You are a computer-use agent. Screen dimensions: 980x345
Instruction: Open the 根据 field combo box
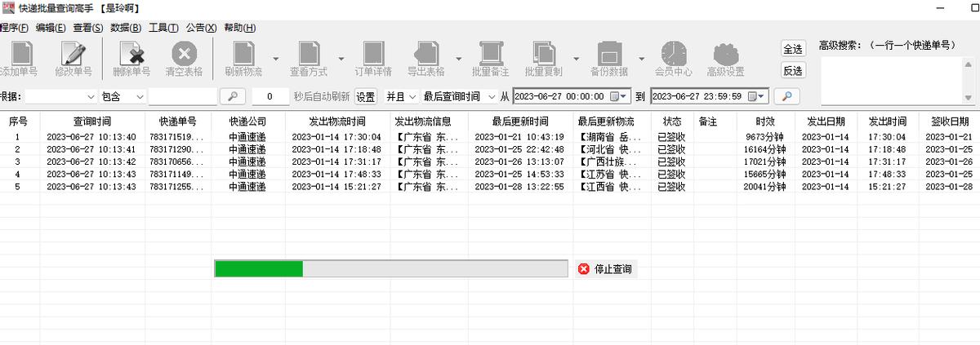click(60, 96)
